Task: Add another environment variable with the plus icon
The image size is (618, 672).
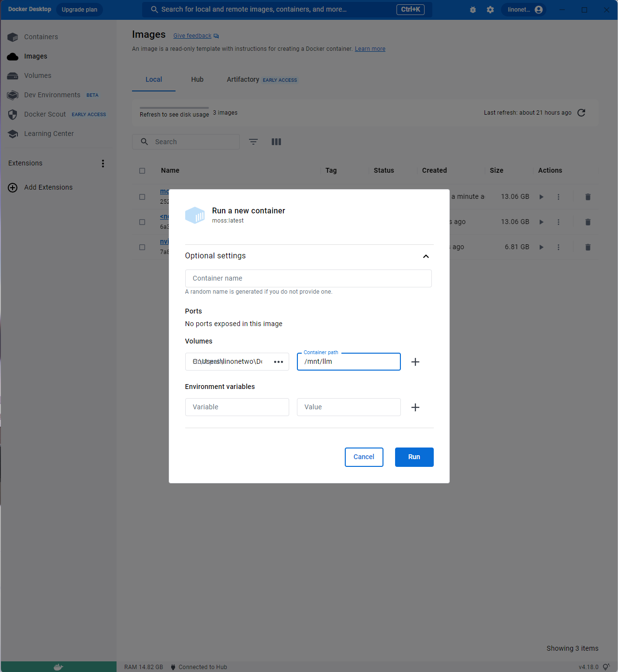Action: (x=415, y=407)
